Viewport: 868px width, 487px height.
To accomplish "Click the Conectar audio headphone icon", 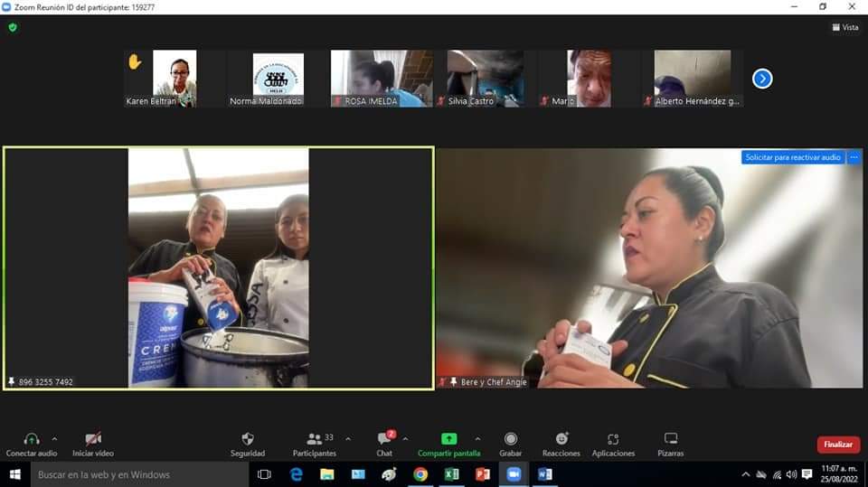I will coord(32,439).
